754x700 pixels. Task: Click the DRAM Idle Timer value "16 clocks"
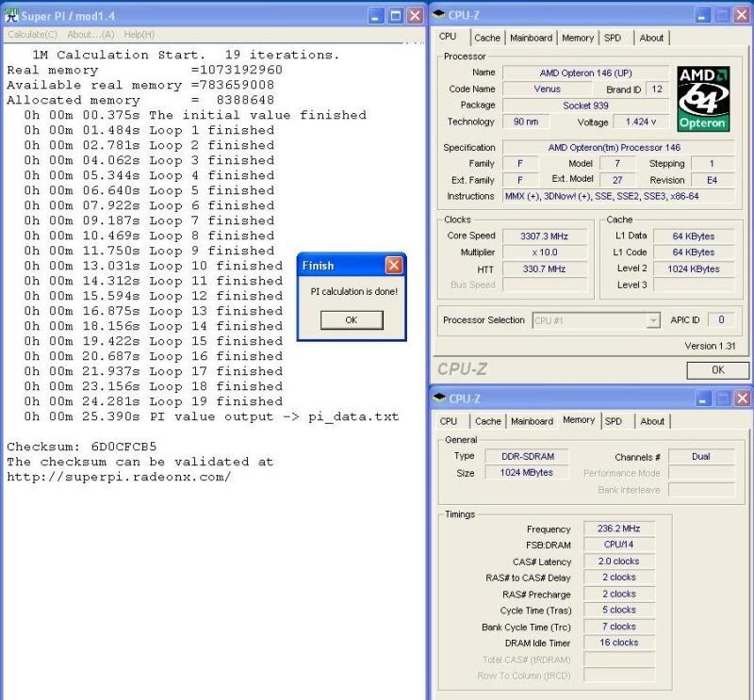click(x=619, y=643)
